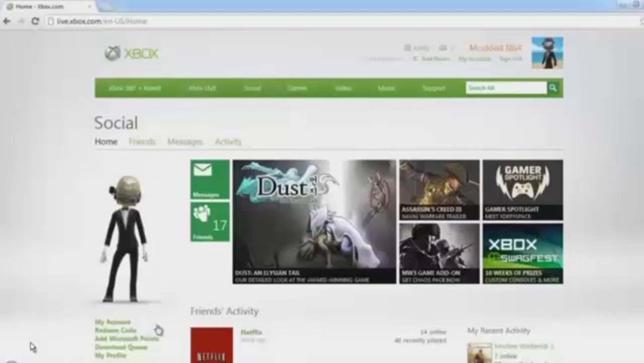Click the Modded Nl4 gamertag
644x363 pixels.
click(x=495, y=48)
